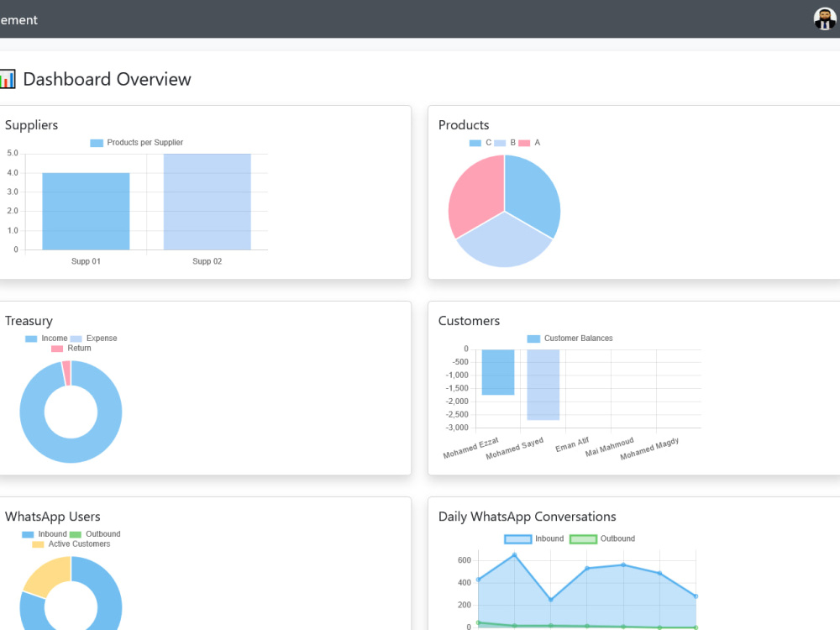Click the 5.0 axis value in Suppliers chart
Screen dimensions: 840x630
(x=13, y=153)
